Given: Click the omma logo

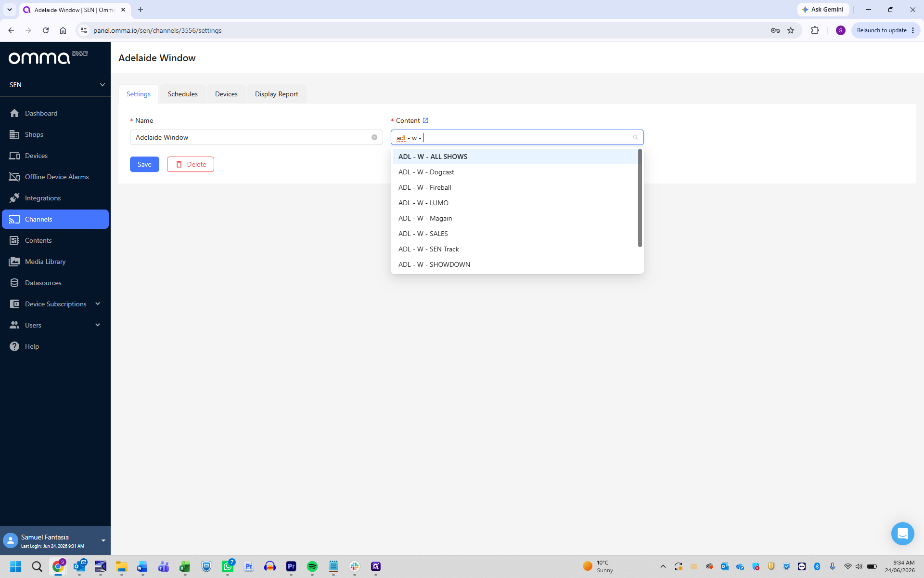Looking at the screenshot, I should click(x=48, y=57).
